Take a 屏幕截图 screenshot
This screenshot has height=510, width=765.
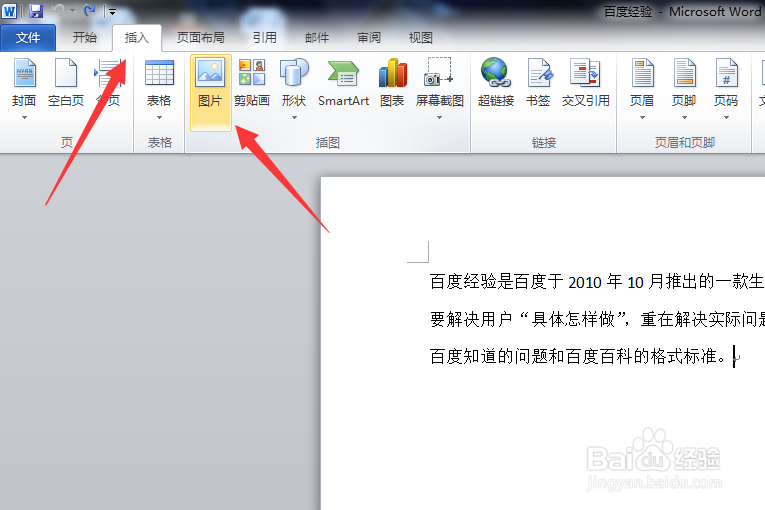coord(440,82)
